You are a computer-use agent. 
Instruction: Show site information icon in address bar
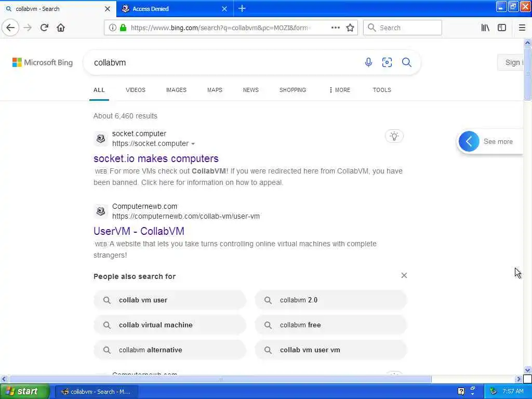tap(112, 28)
